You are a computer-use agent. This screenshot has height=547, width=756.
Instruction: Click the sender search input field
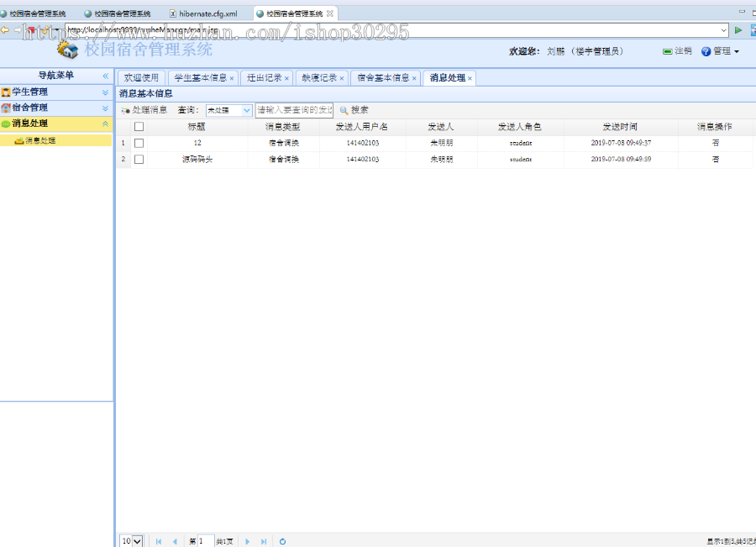[294, 110]
